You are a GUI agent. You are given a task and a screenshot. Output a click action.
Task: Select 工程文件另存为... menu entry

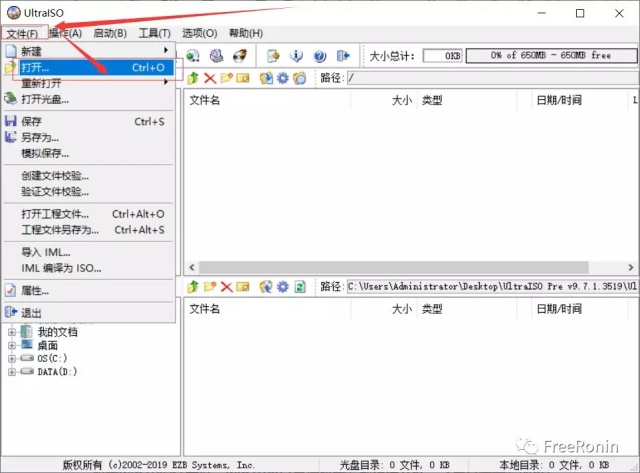coord(89,230)
